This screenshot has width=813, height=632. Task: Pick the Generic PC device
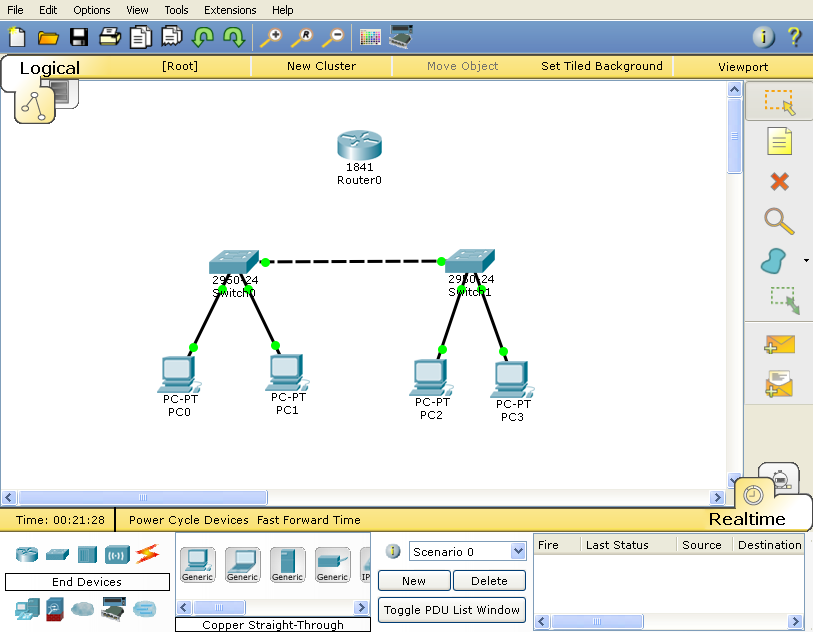pos(198,565)
